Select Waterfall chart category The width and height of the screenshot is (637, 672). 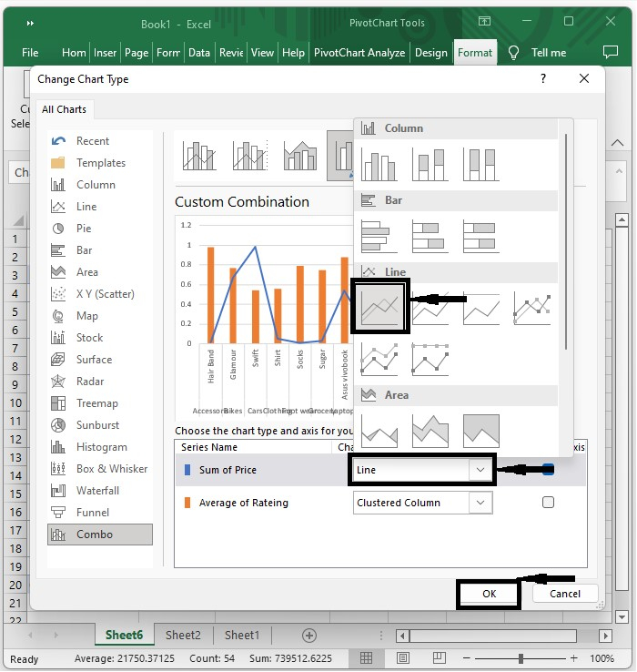coord(99,491)
